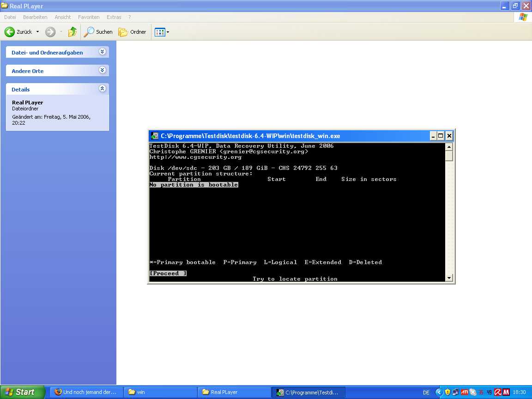Click the TestDisk console scroll up arrow
Viewport: 532px width, 399px height.
[449, 147]
